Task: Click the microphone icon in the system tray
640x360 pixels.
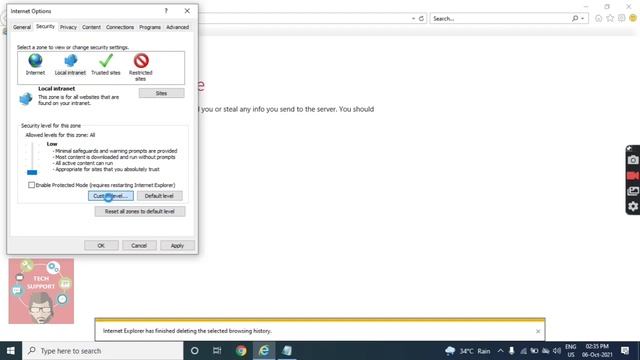Action: pos(511,351)
